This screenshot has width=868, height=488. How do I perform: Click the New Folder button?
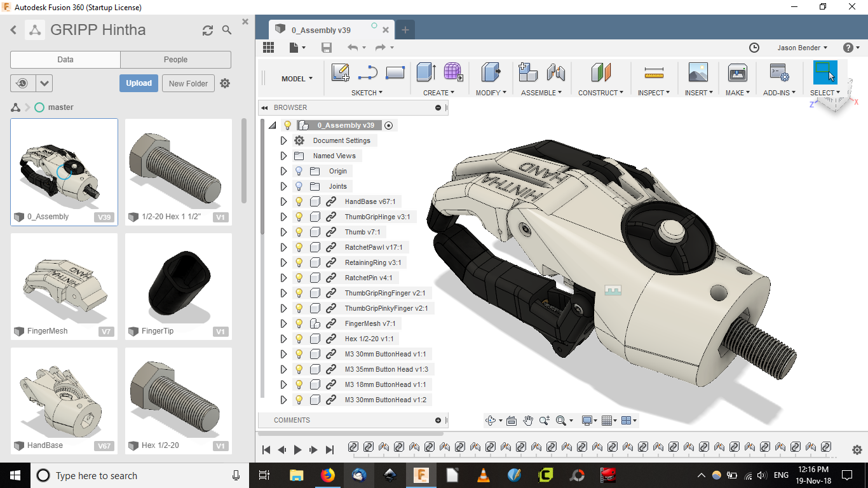pos(188,83)
